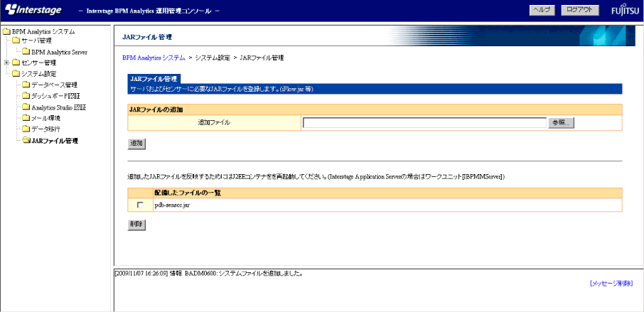
Task: Click the FUJITSU logo
Action: click(x=625, y=11)
